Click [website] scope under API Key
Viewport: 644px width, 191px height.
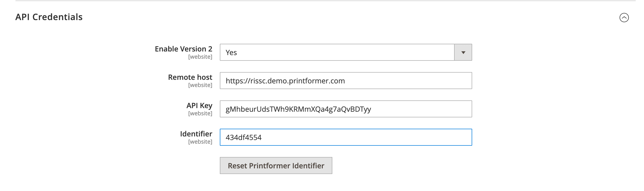[x=200, y=114]
